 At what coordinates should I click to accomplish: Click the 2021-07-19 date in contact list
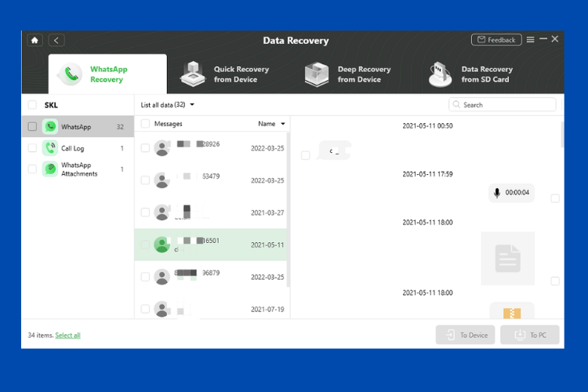(267, 310)
